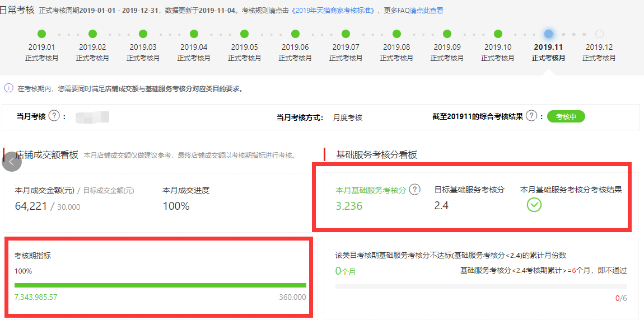Select the empty 2019.12 timeline circle
Viewport: 644px width, 325px height.
[599, 34]
